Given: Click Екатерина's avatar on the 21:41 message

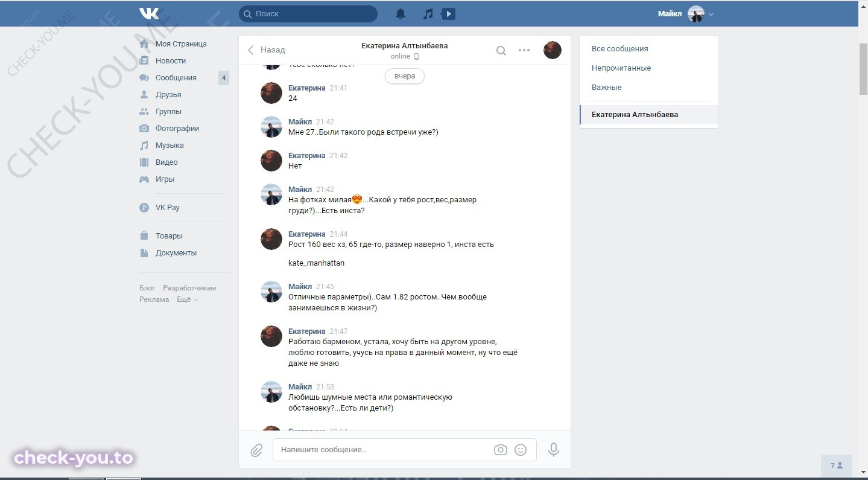Looking at the screenshot, I should click(271, 93).
